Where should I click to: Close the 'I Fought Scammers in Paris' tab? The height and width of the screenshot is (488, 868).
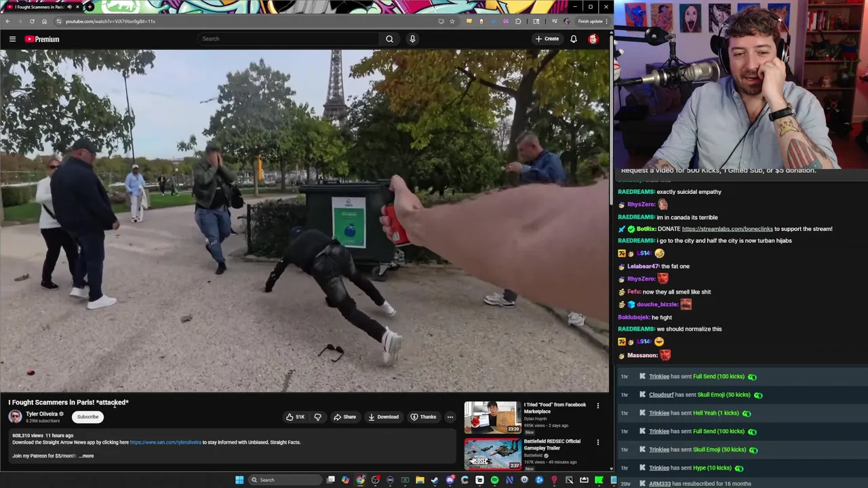[77, 7]
